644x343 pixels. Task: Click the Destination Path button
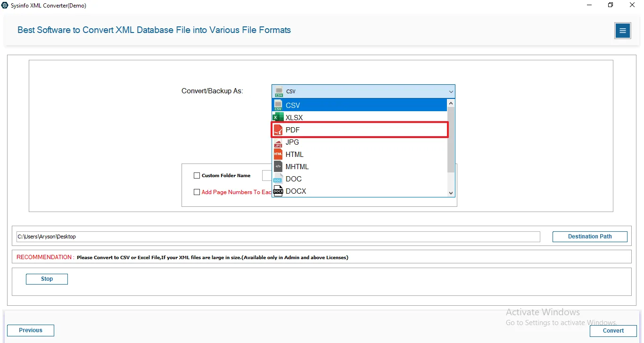[590, 237]
